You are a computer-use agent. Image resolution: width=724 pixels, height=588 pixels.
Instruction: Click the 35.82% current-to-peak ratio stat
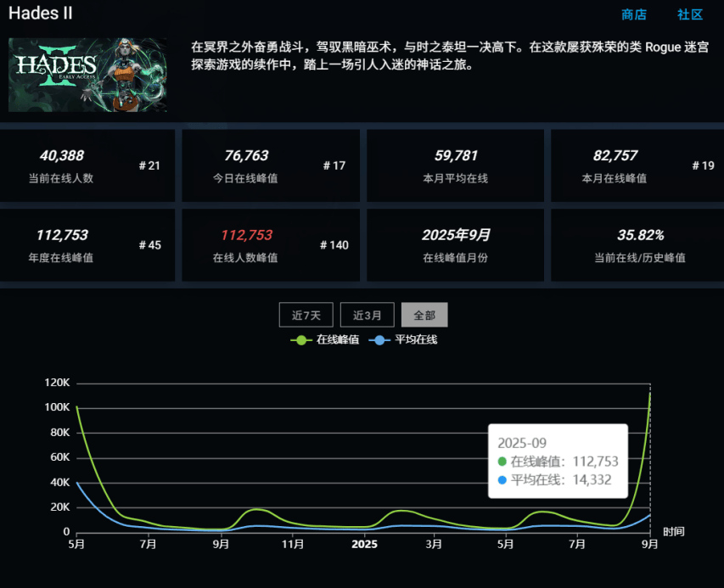(x=640, y=235)
